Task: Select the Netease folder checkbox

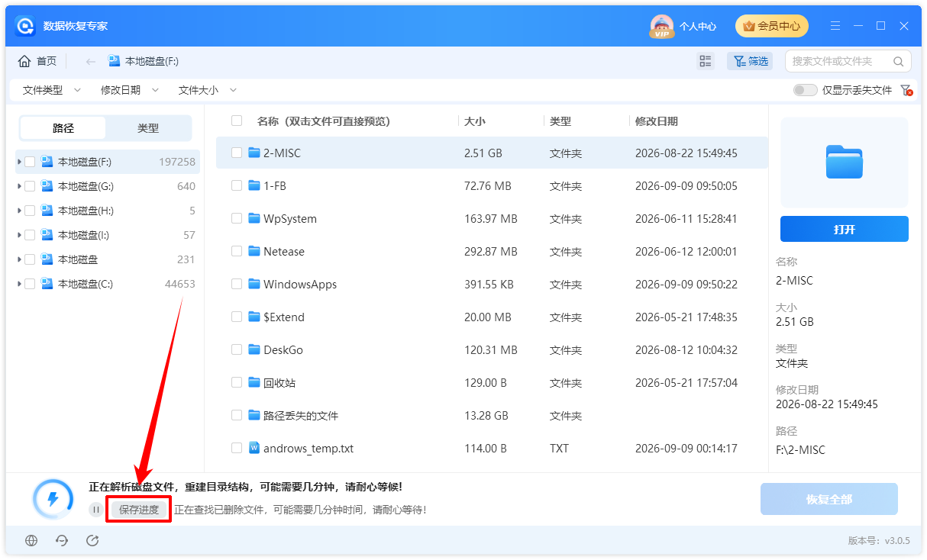Action: click(237, 251)
